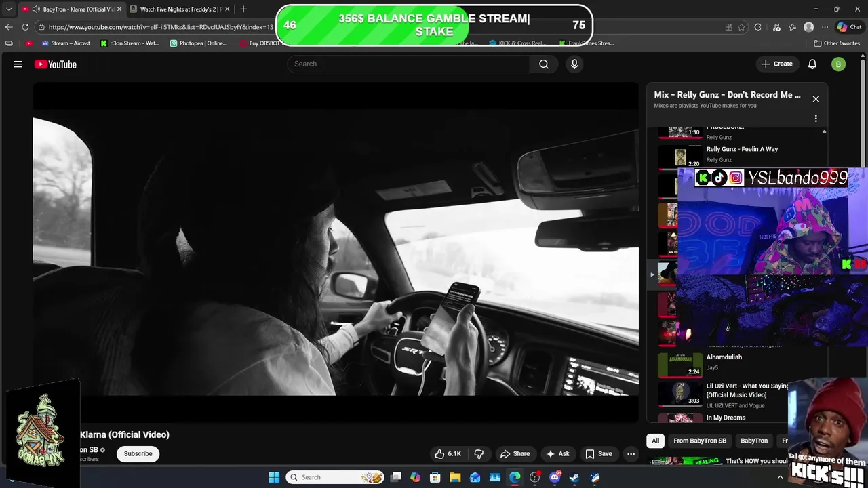The image size is (868, 488).
Task: Select the BabyTron filter chip
Action: 754,441
